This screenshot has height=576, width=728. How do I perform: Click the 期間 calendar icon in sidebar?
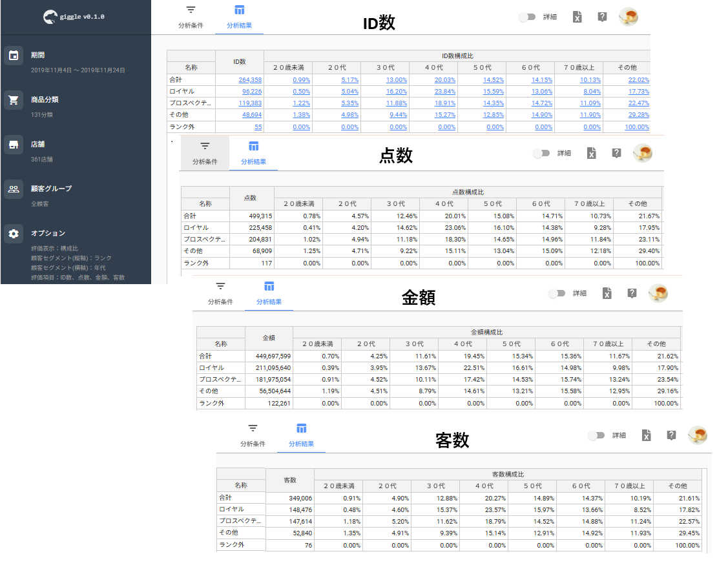click(x=14, y=56)
